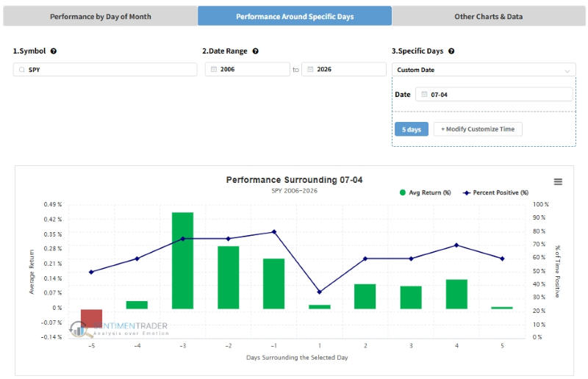This screenshot has width=588, height=379.
Task: Click the Symbol help question icon
Action: [x=54, y=51]
